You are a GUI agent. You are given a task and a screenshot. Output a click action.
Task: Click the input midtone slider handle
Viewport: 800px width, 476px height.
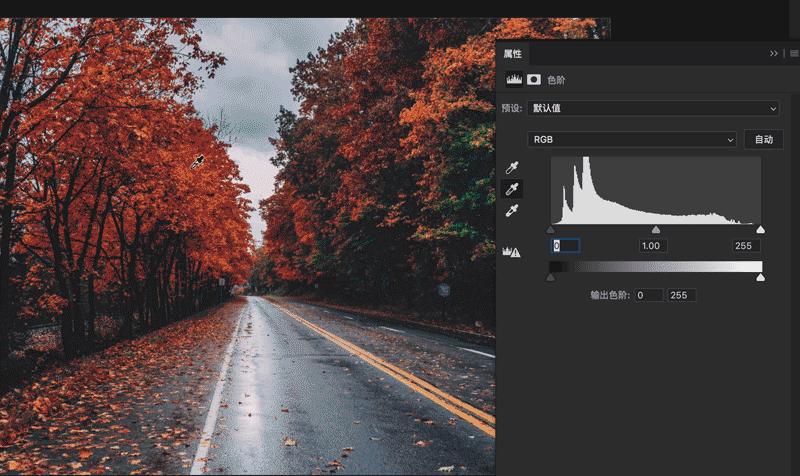point(655,229)
